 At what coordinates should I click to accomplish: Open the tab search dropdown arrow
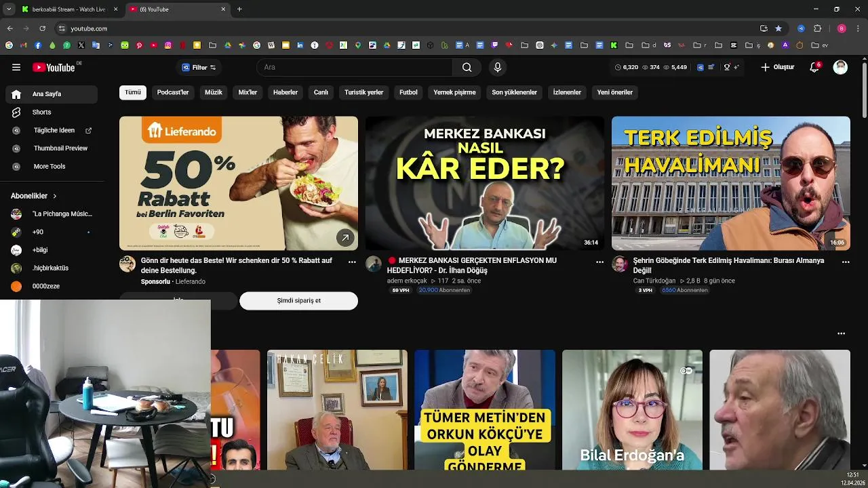point(9,9)
